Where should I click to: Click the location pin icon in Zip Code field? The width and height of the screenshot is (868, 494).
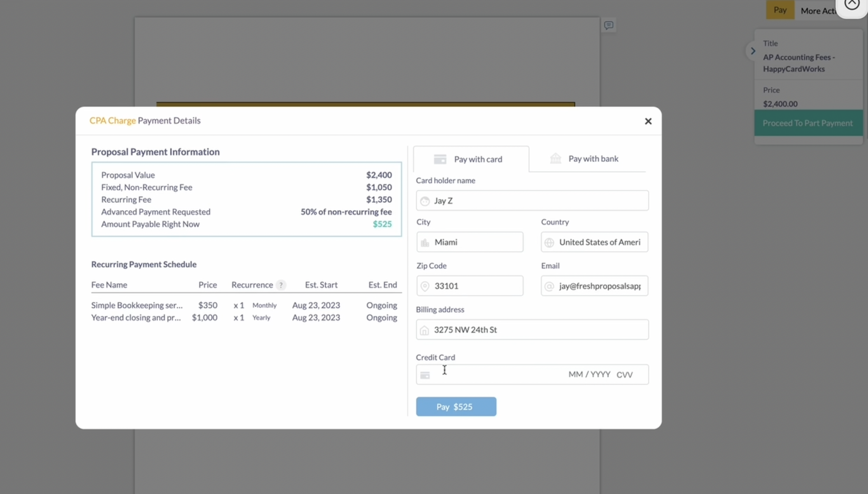tap(425, 286)
